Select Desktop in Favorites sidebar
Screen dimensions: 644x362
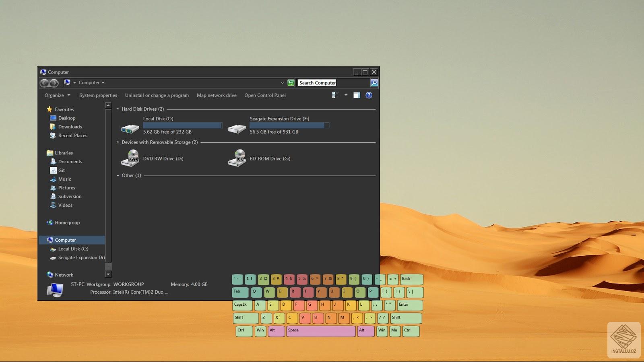tap(67, 118)
